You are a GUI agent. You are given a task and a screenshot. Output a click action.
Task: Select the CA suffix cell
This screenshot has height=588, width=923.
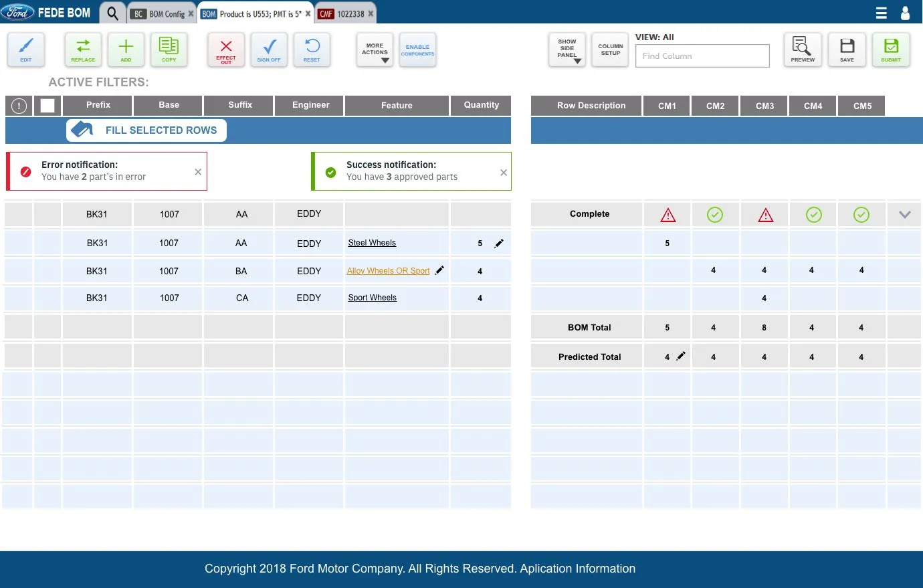(239, 298)
